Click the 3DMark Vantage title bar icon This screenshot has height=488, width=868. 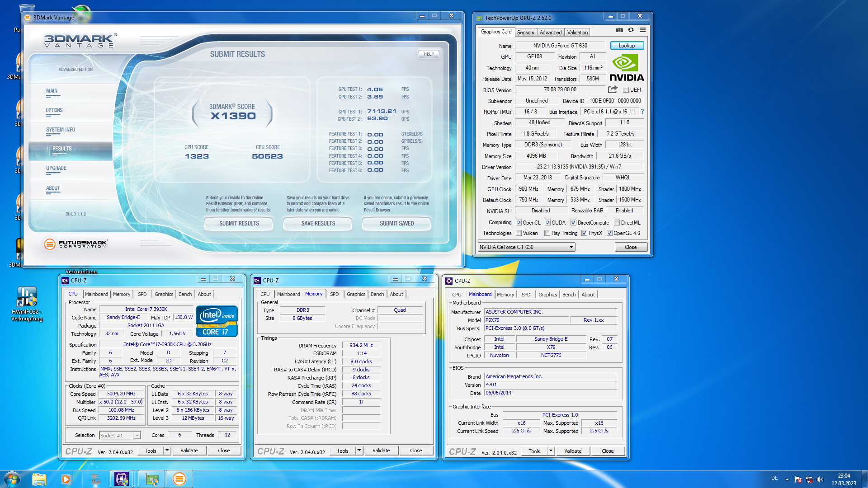click(x=28, y=18)
